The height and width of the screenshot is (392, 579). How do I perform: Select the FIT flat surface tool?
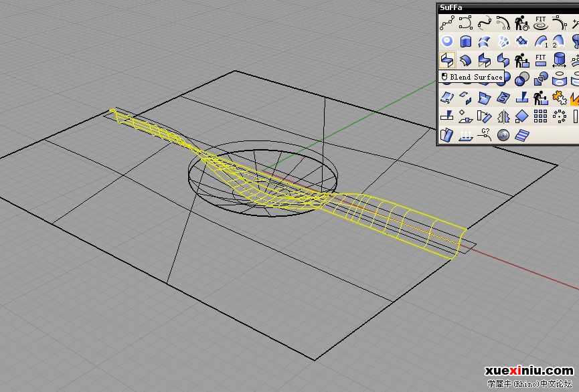[x=540, y=60]
